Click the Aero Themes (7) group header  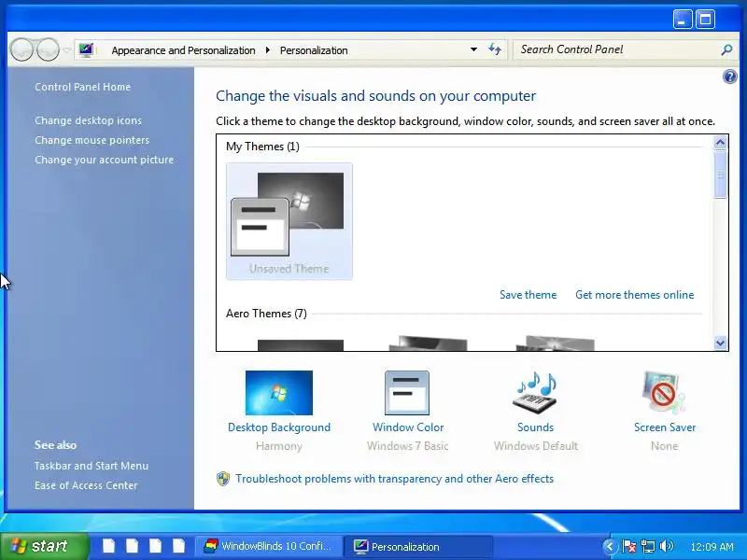click(266, 314)
